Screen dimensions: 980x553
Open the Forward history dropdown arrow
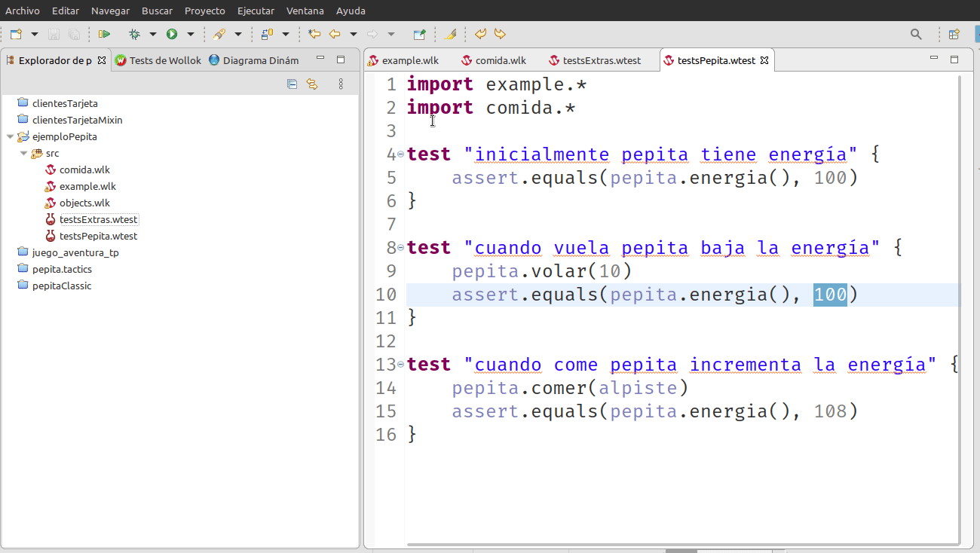pos(391,34)
